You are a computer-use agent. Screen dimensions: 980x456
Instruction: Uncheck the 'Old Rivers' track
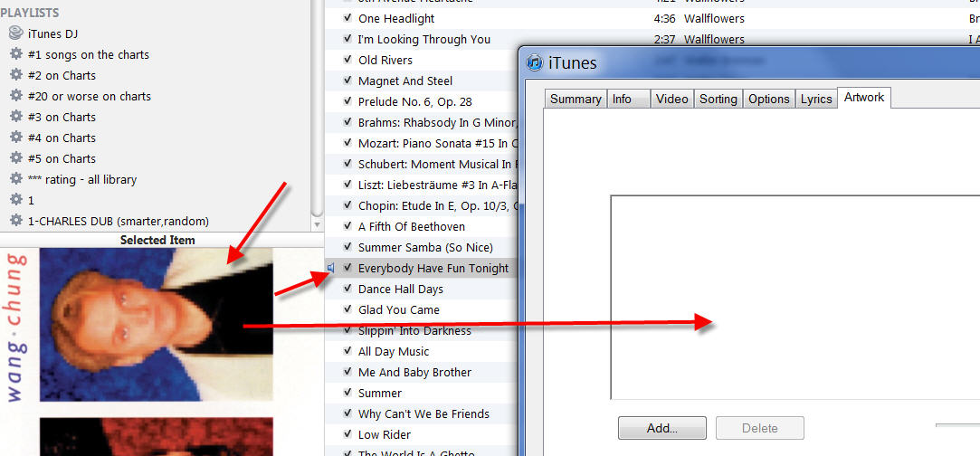tap(347, 60)
